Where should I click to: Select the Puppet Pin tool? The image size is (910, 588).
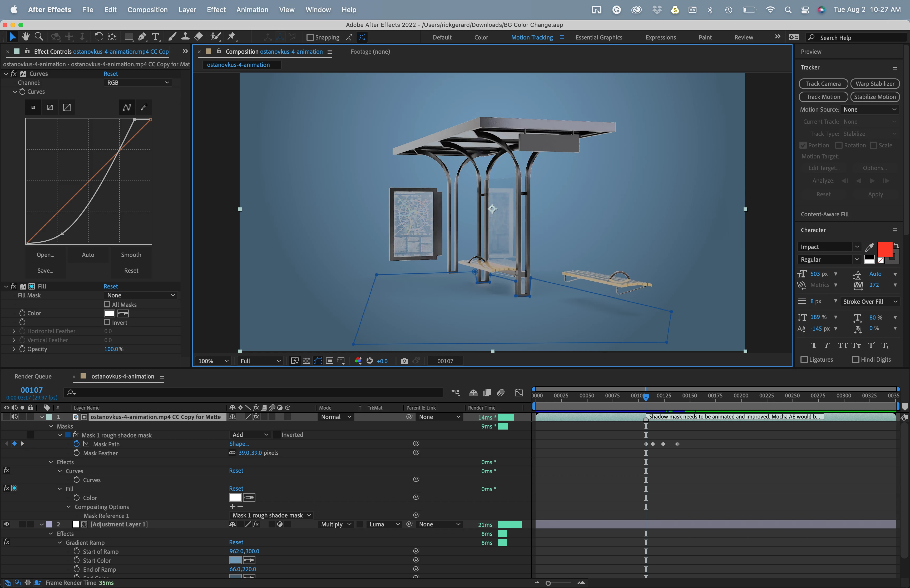[231, 37]
